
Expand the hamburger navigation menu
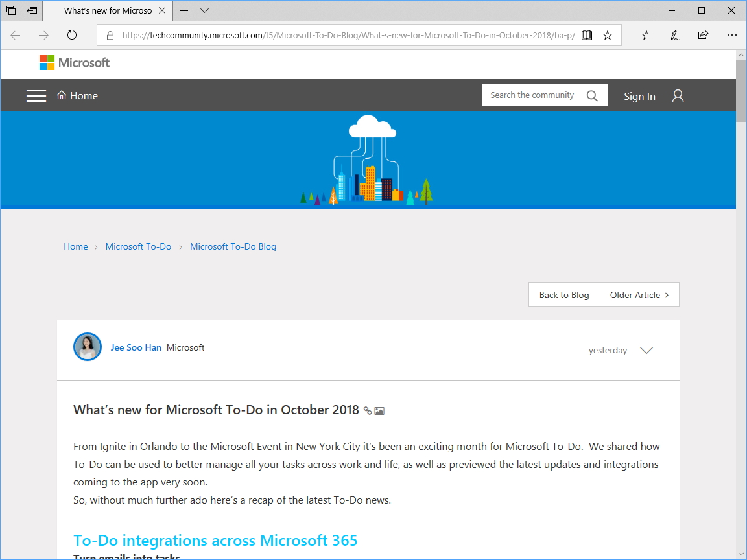(36, 95)
